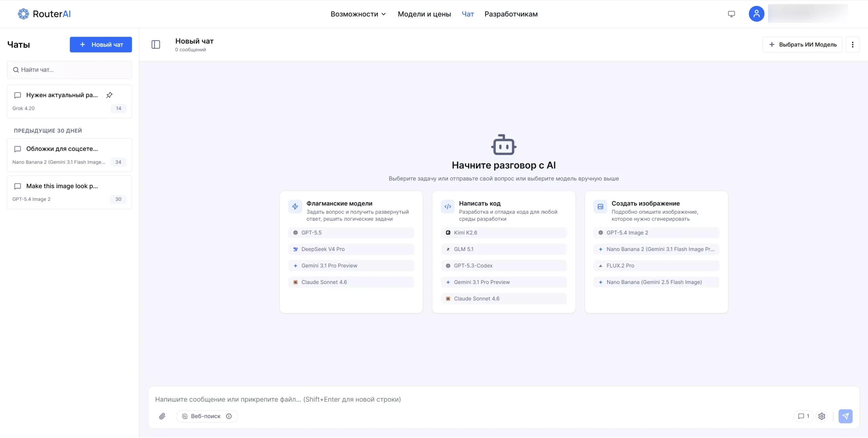868x438 pixels.
Task: Send the message with paper plane icon
Action: pyautogui.click(x=845, y=416)
